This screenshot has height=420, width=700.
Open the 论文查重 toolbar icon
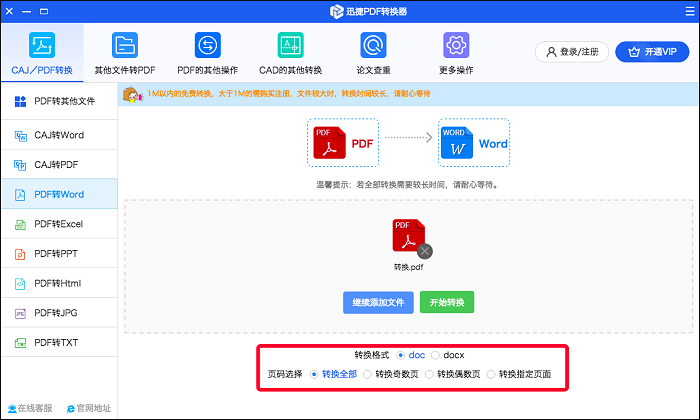click(373, 46)
